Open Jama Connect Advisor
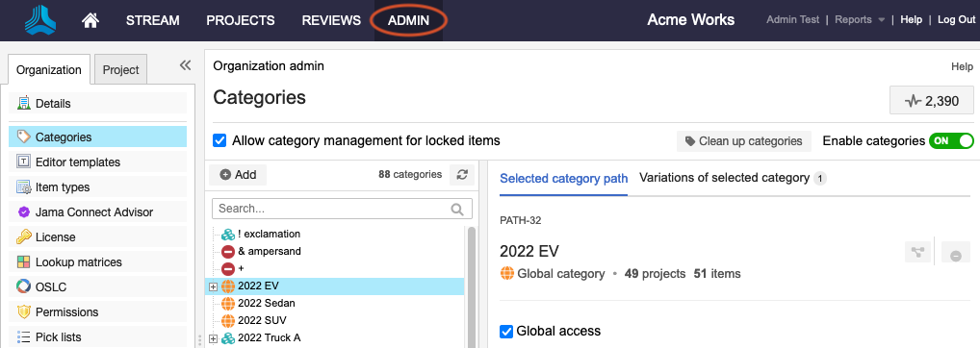 [x=97, y=212]
